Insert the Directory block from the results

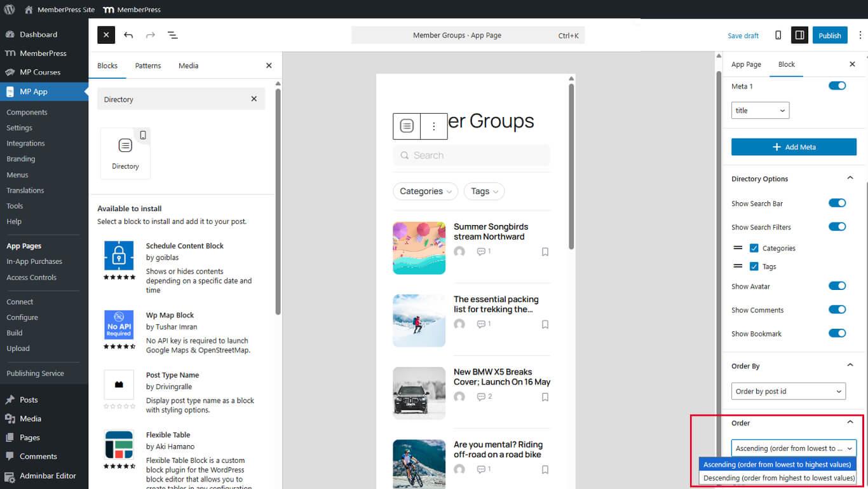pos(125,153)
